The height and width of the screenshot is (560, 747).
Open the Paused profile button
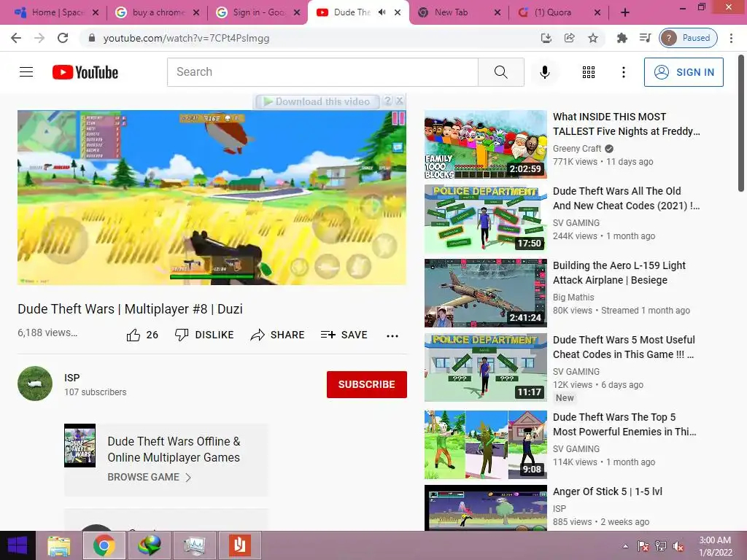click(x=688, y=38)
